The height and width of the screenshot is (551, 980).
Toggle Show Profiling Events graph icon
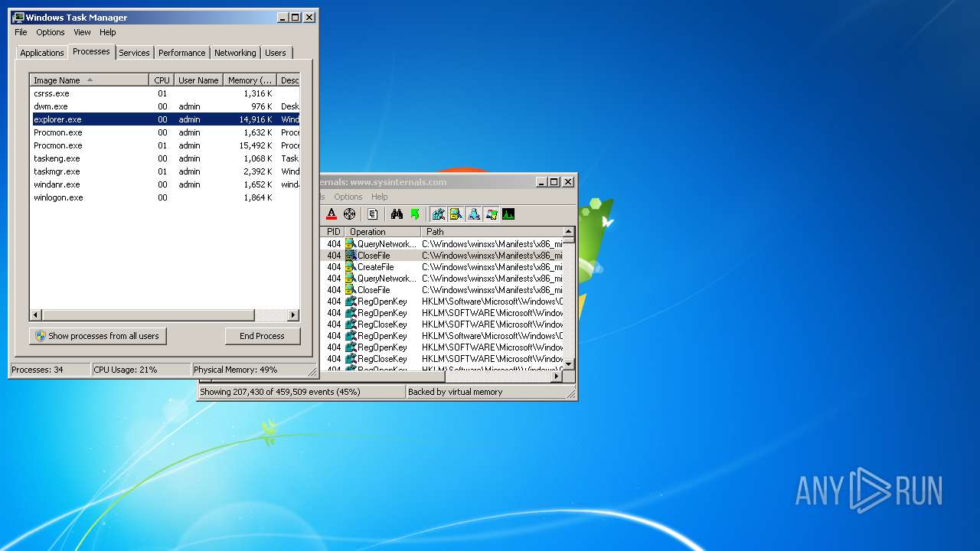click(x=508, y=214)
